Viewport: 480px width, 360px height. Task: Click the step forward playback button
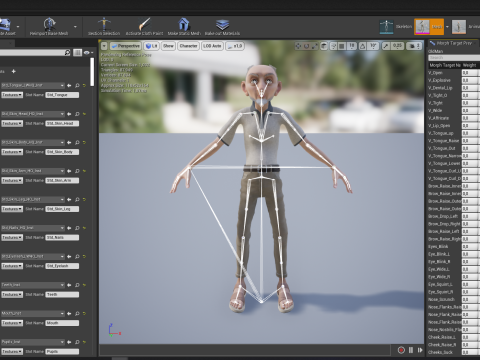420,350
